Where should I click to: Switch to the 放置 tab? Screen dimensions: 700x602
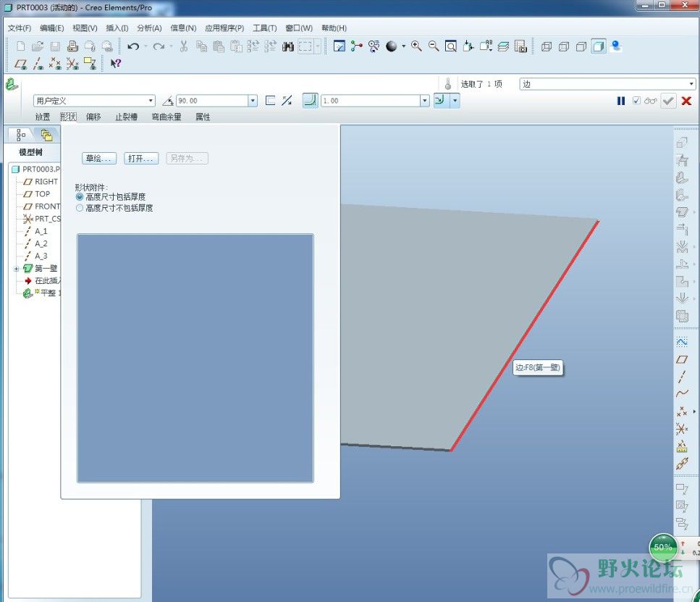point(43,117)
